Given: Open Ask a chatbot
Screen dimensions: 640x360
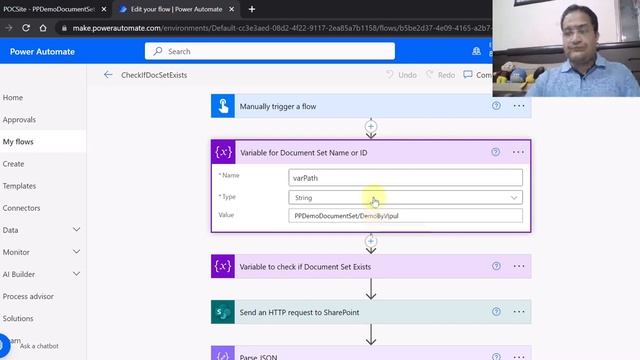Looking at the screenshot, I should 39,346.
